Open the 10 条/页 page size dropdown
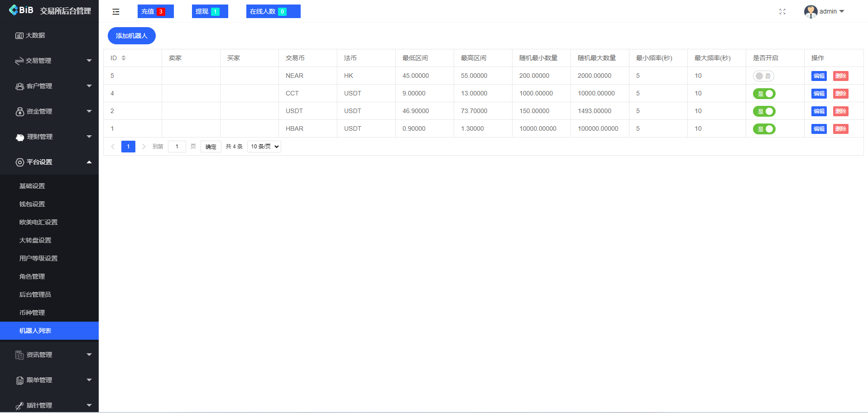 click(264, 147)
